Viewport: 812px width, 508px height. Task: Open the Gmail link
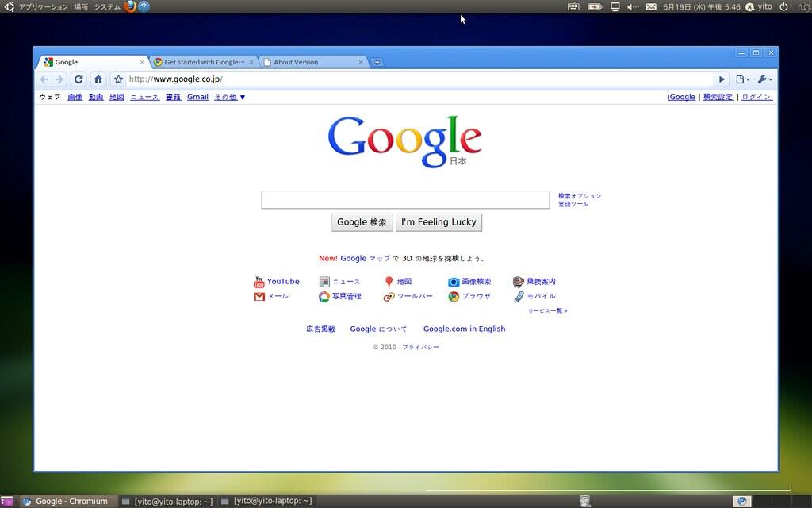(197, 97)
